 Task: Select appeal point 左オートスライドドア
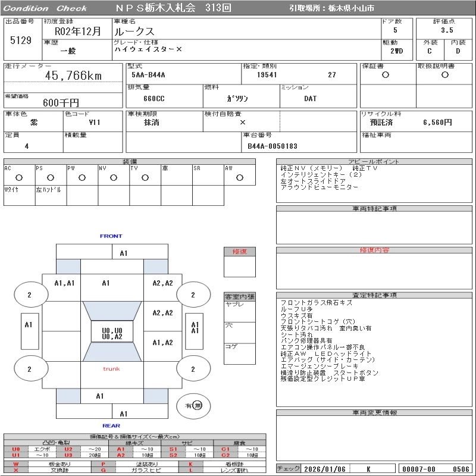pyautogui.click(x=313, y=181)
